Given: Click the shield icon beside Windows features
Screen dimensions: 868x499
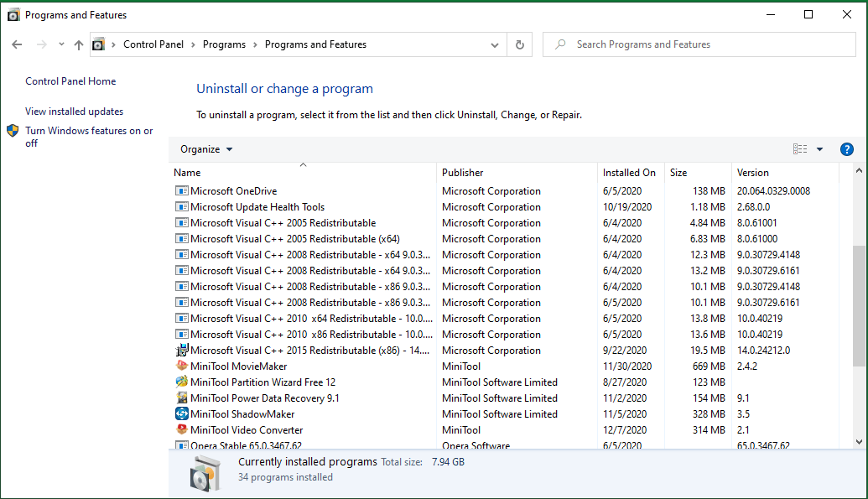Looking at the screenshot, I should [13, 131].
